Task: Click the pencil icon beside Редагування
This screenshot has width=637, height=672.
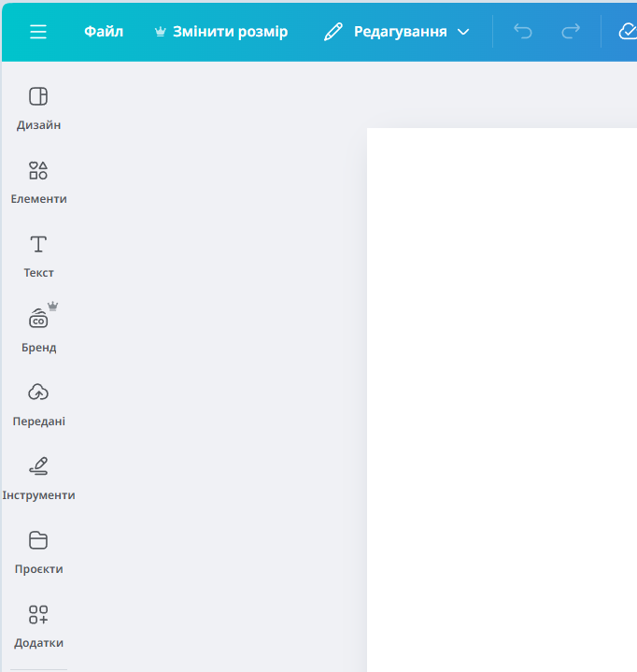Action: [333, 32]
